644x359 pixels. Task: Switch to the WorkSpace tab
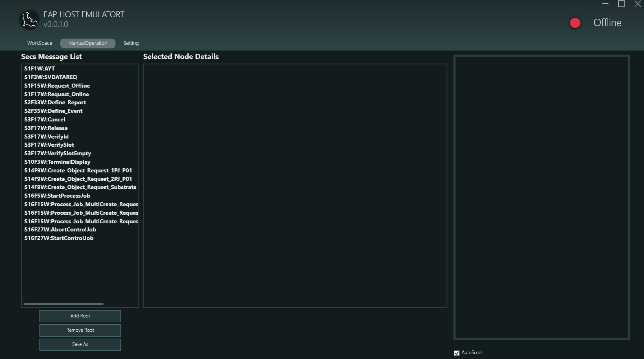point(39,43)
